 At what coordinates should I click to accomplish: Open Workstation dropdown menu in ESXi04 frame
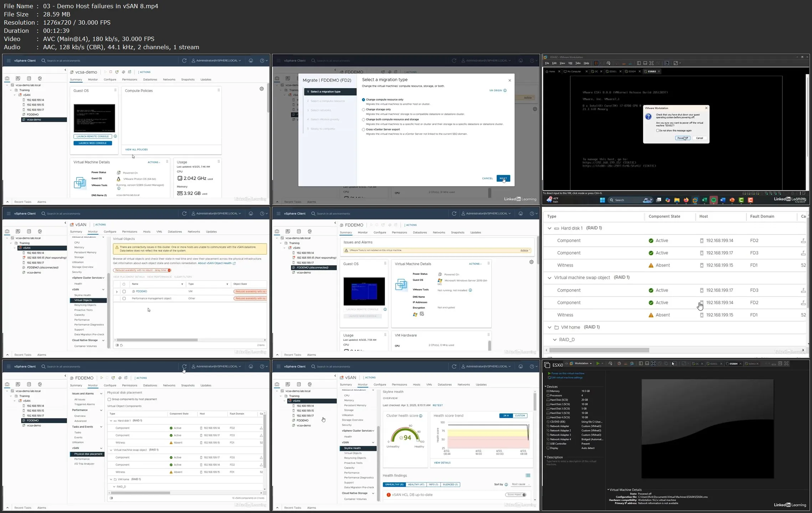click(x=581, y=364)
